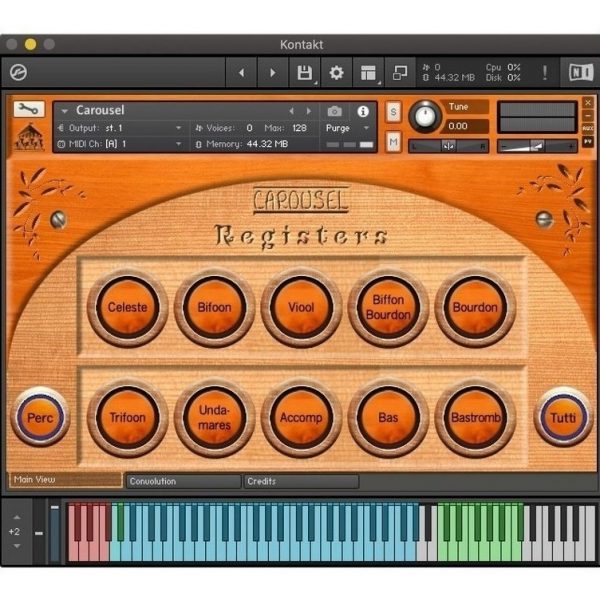Click the Max voices value 128
Viewport: 600px width, 600px height.
pos(299,128)
